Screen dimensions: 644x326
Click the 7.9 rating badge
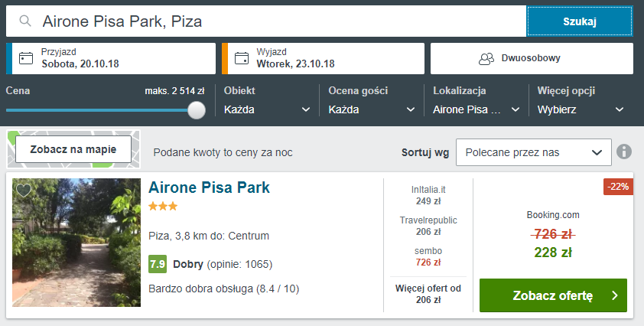[x=158, y=264]
